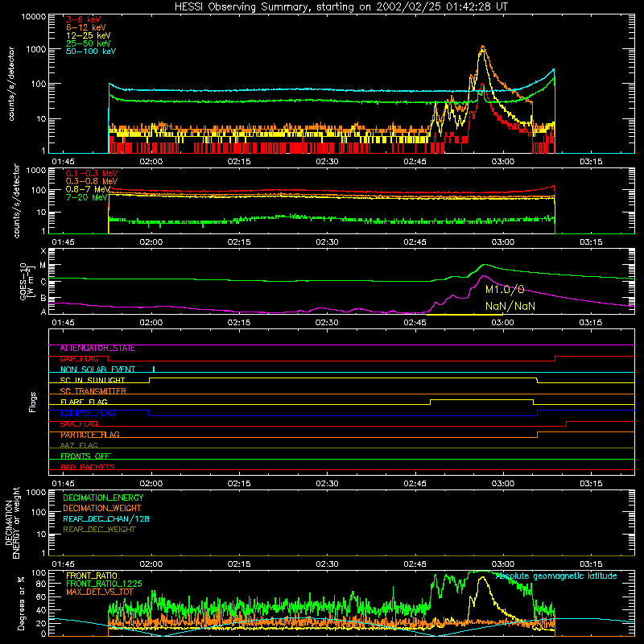
Task: Click the '01:45' tick label under bottom decimation panel
Action: click(x=63, y=564)
